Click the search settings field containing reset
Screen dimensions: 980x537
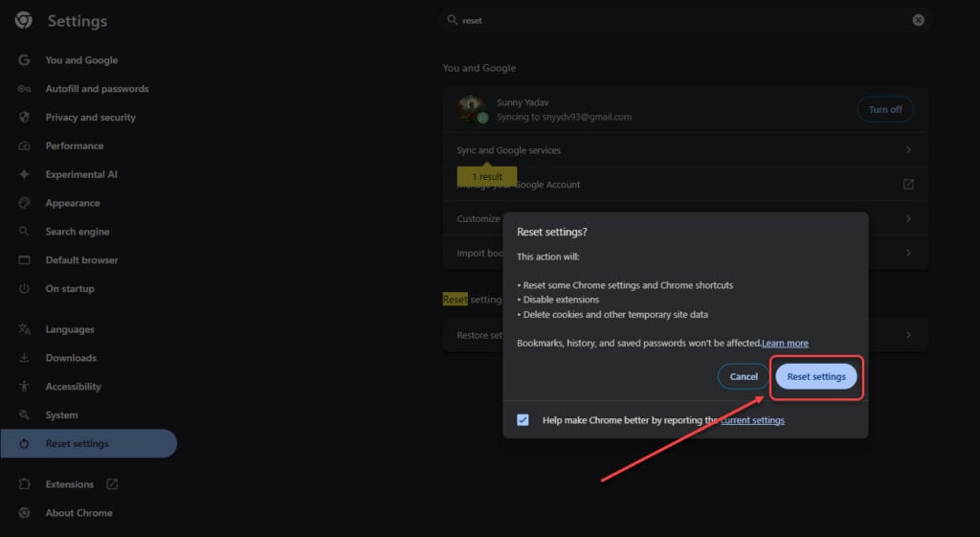tap(685, 20)
